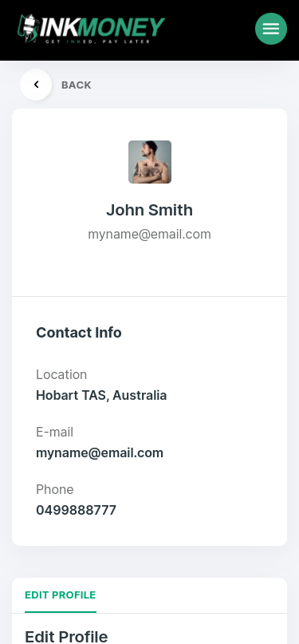Click the phone number 0499888777
The width and height of the screenshot is (299, 644).
(77, 510)
